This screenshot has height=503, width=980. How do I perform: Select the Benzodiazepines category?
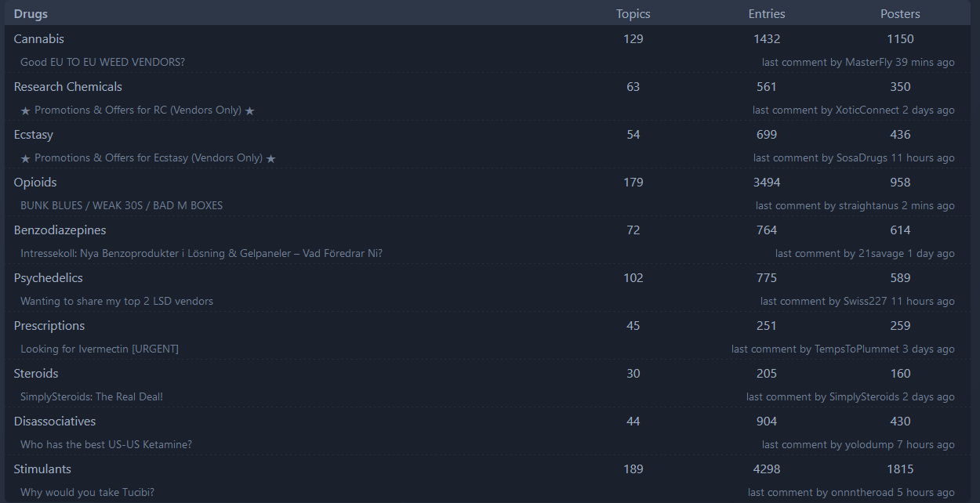point(60,230)
